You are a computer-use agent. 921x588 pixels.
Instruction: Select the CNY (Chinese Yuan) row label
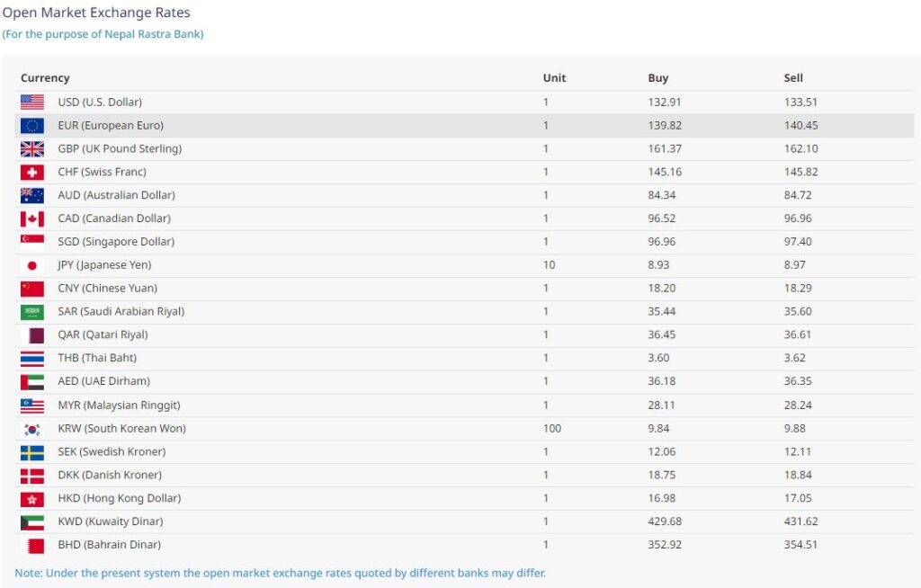coord(107,289)
